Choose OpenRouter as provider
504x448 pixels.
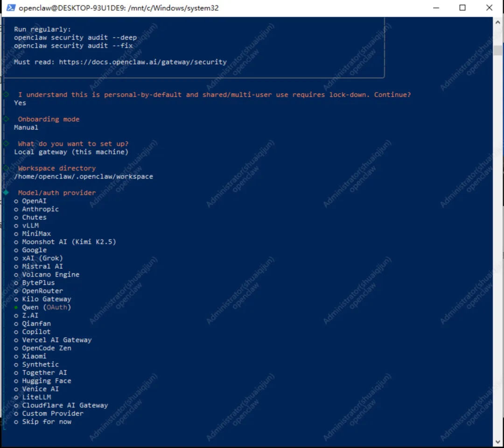(x=39, y=291)
